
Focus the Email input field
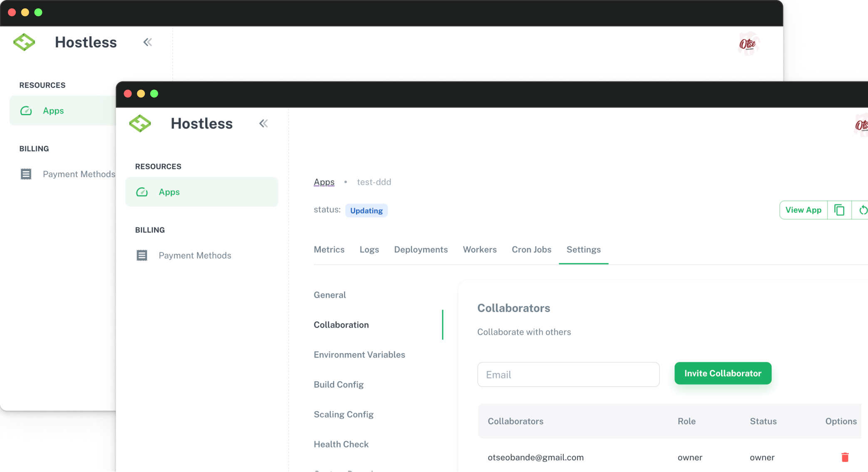[568, 375]
